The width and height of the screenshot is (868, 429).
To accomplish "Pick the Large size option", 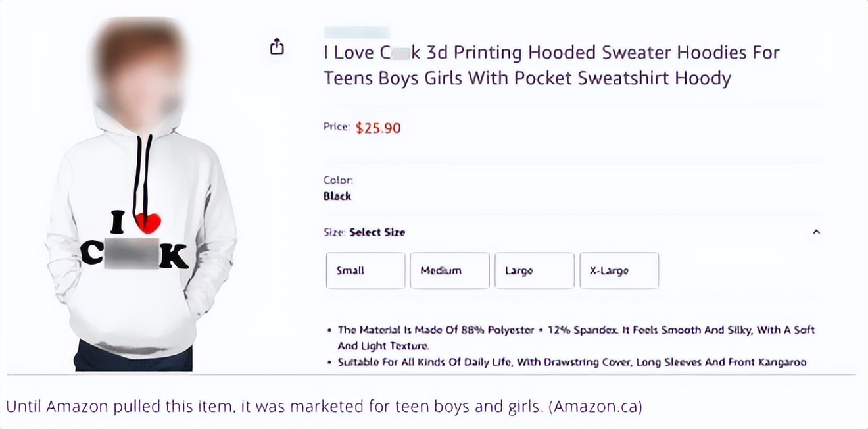I will tap(534, 270).
